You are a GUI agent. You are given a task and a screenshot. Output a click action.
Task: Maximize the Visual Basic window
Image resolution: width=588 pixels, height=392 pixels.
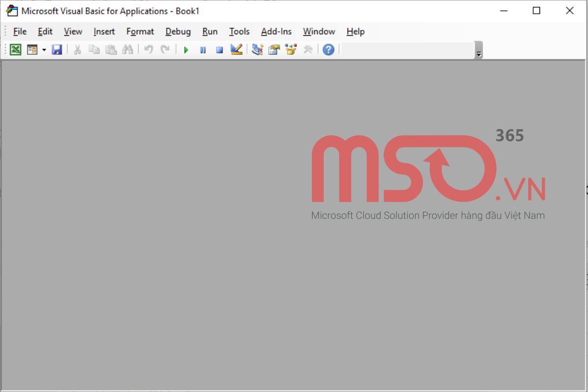[x=537, y=11]
